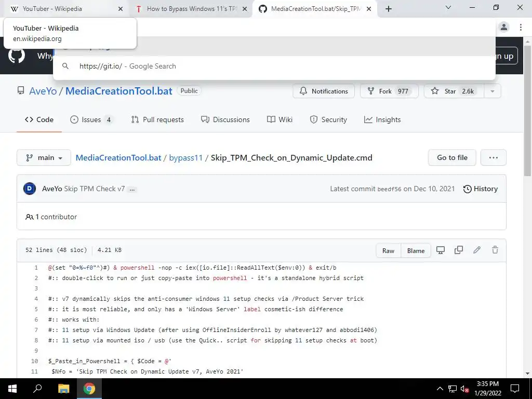Open the file more-options ellipsis button
Screen dimensions: 532x399
pyautogui.click(x=494, y=158)
